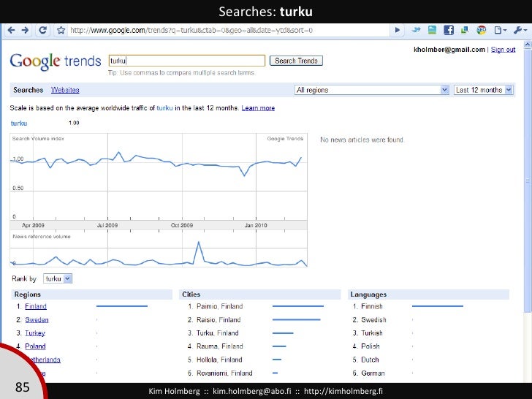Click the 'Oct 2009' timeline label

point(182,225)
